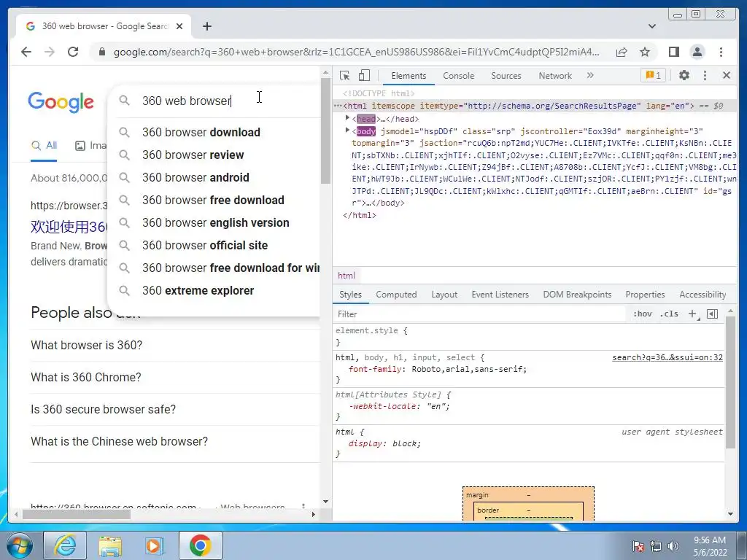
Task: Expand What is the Chinese web browser?
Action: point(119,441)
